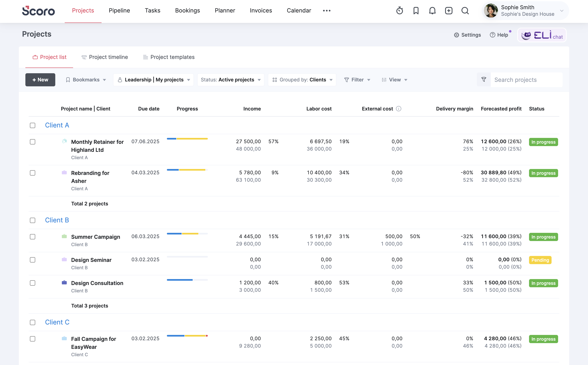Click the quick add plus icon
588x365 pixels.
click(449, 11)
